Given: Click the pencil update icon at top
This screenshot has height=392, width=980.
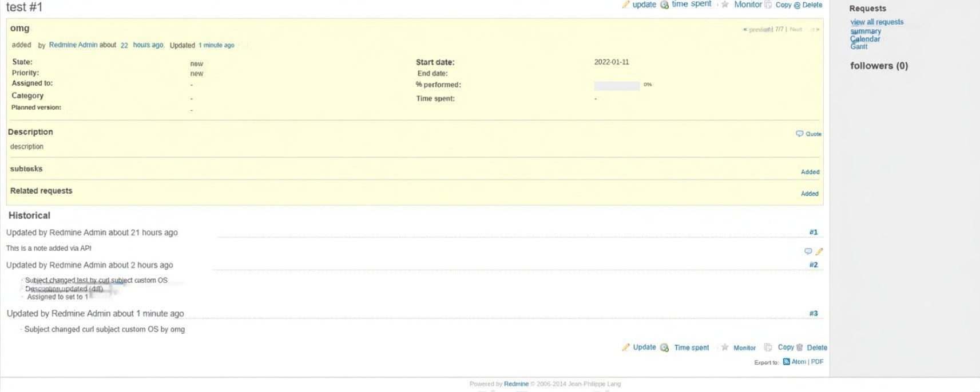Looking at the screenshot, I should point(626,5).
